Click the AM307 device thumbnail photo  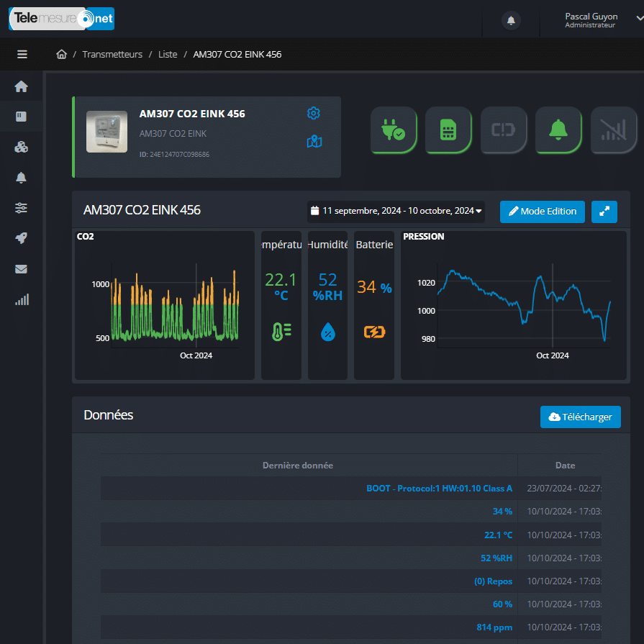pos(106,132)
